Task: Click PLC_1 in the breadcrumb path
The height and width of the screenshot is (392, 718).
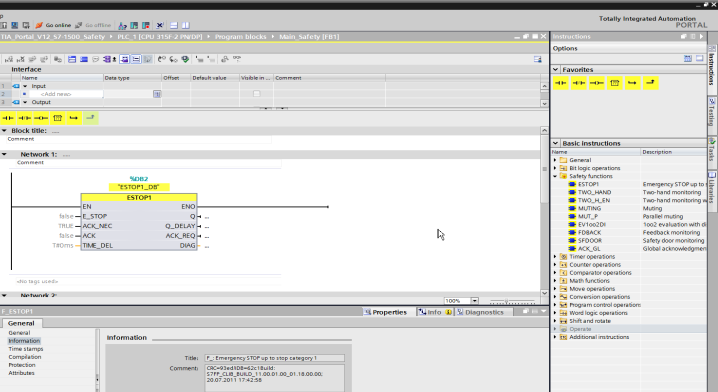Action: pyautogui.click(x=159, y=37)
